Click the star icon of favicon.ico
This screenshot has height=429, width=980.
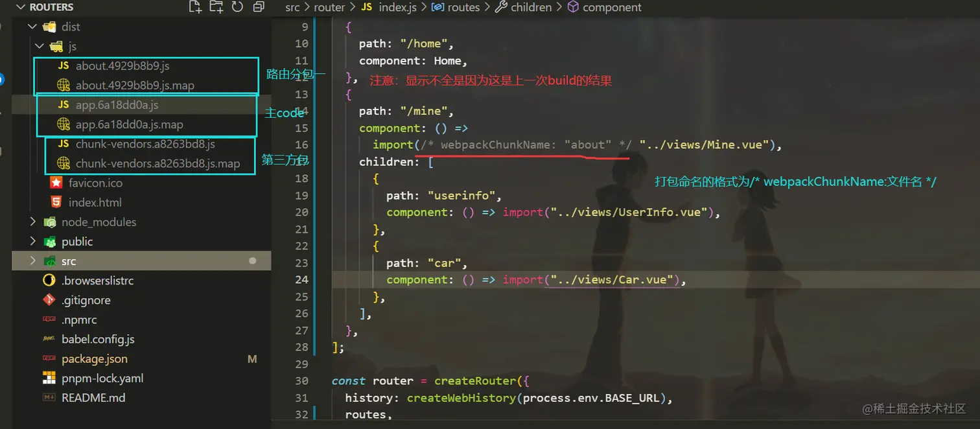coord(56,183)
